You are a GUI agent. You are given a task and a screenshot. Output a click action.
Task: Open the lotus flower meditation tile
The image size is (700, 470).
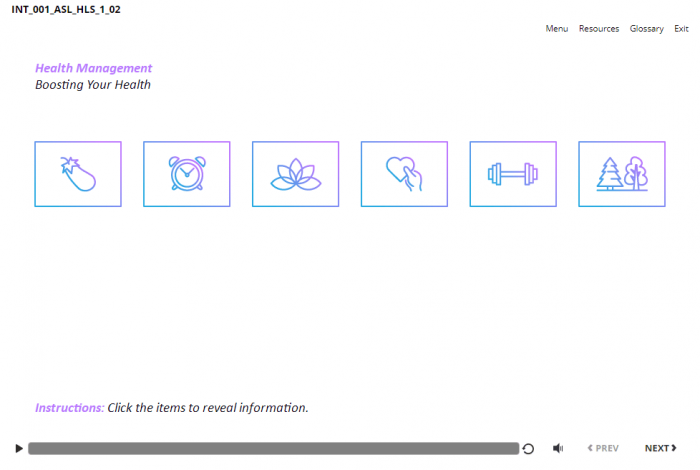click(x=295, y=174)
